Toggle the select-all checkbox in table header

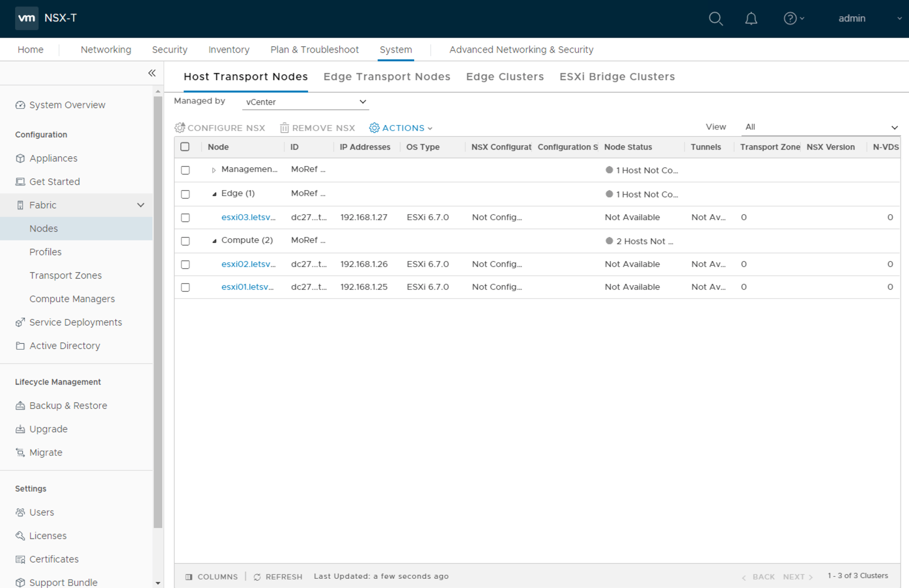185,147
